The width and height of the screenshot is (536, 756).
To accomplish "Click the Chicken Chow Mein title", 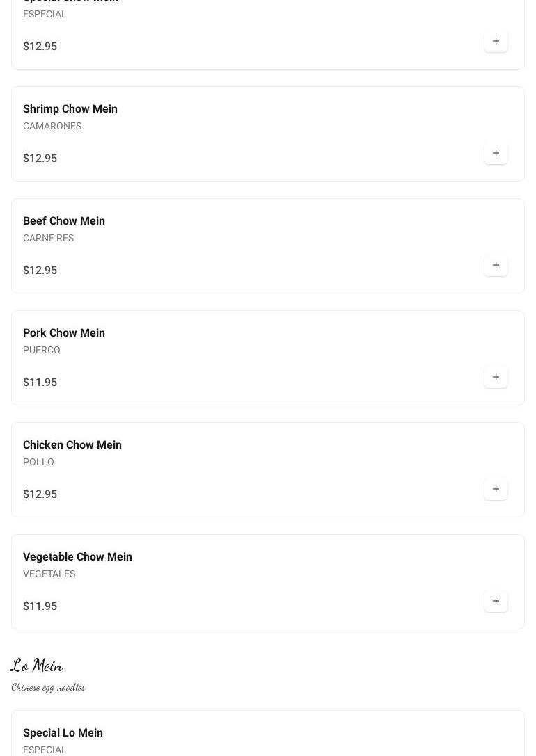I will click(72, 445).
